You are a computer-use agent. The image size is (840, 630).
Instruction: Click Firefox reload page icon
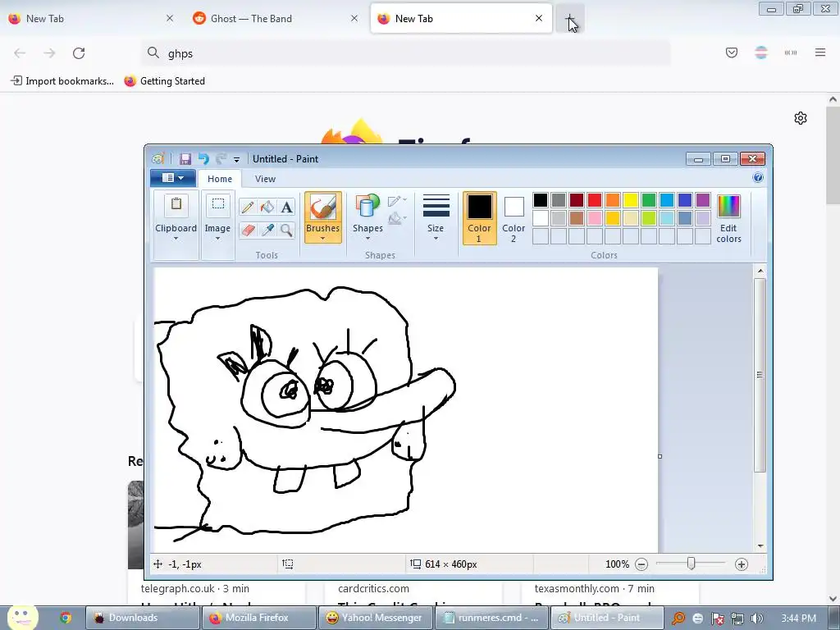tap(79, 53)
